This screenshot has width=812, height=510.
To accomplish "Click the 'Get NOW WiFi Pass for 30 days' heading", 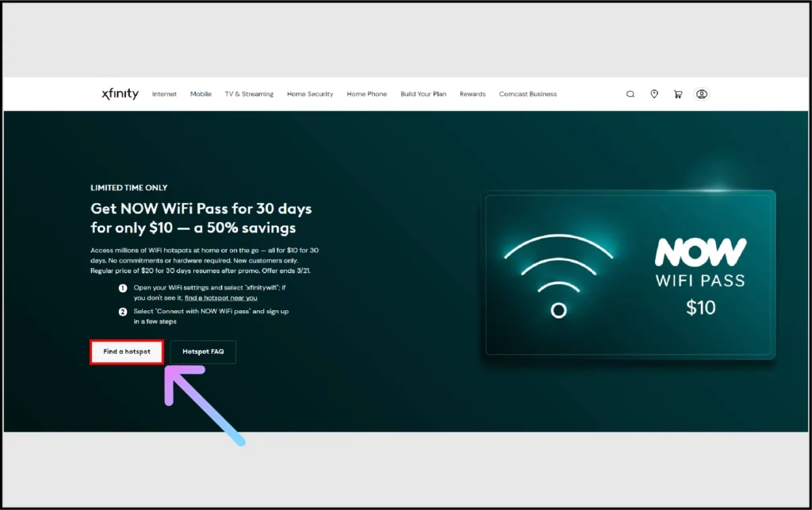I will [x=201, y=218].
